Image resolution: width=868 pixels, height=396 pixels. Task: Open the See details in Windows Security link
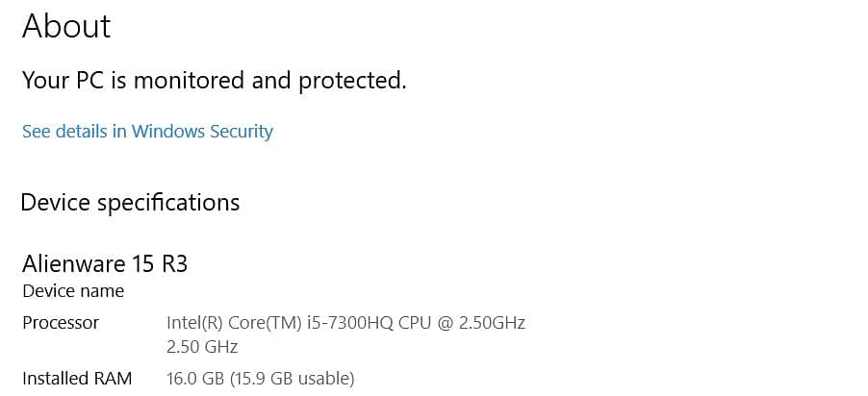[147, 132]
